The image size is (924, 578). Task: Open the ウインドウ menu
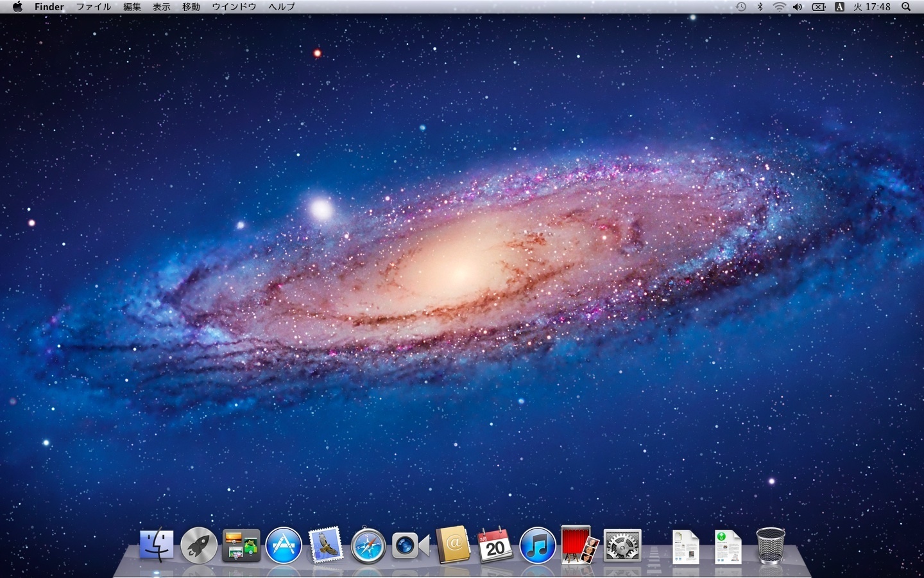[x=234, y=7]
